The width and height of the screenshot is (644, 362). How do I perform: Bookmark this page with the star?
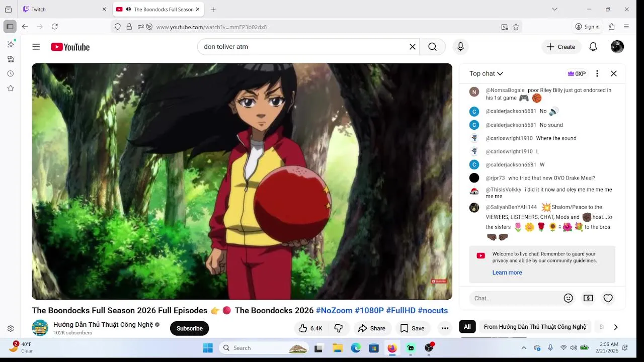516,27
